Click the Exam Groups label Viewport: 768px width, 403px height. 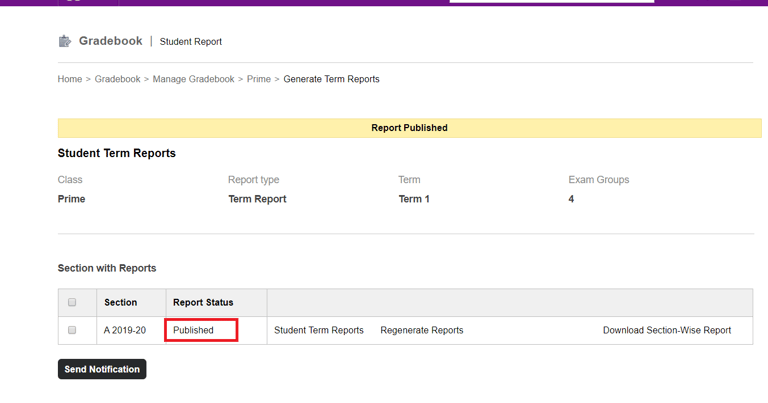coord(599,180)
